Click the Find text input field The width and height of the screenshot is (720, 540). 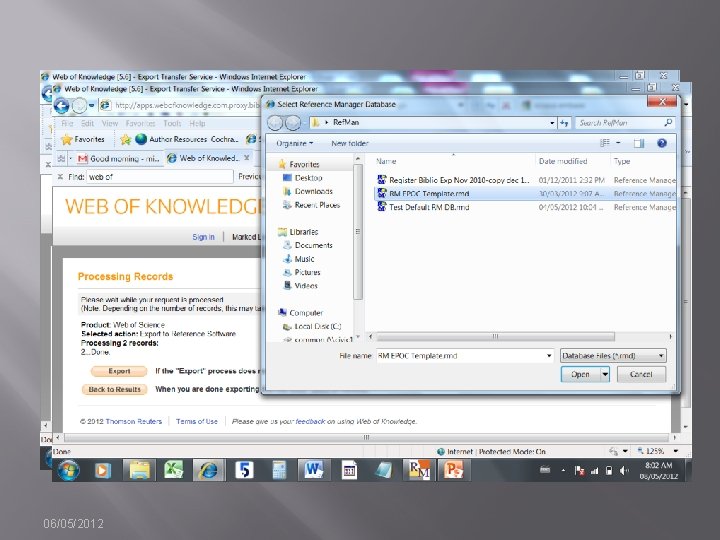tap(160, 177)
